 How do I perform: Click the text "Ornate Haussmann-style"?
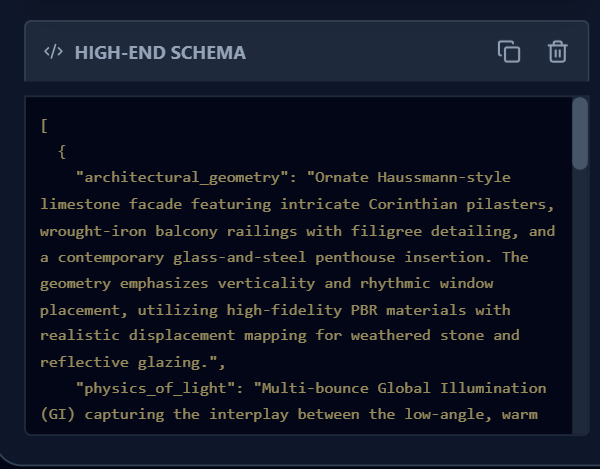(412, 178)
